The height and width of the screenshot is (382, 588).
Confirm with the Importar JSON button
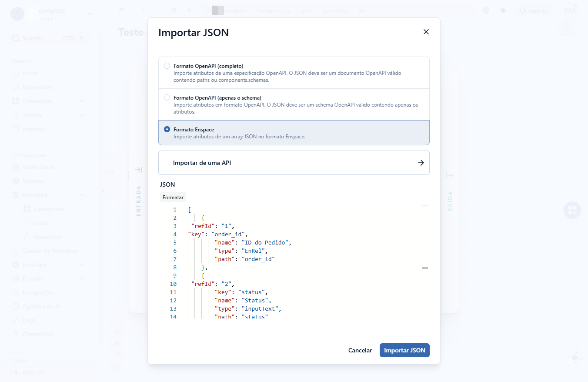(404, 350)
